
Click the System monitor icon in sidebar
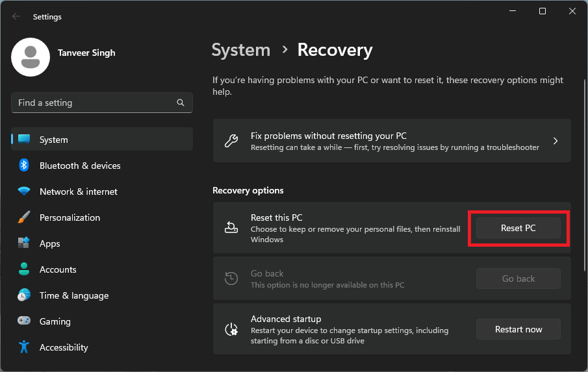click(24, 139)
